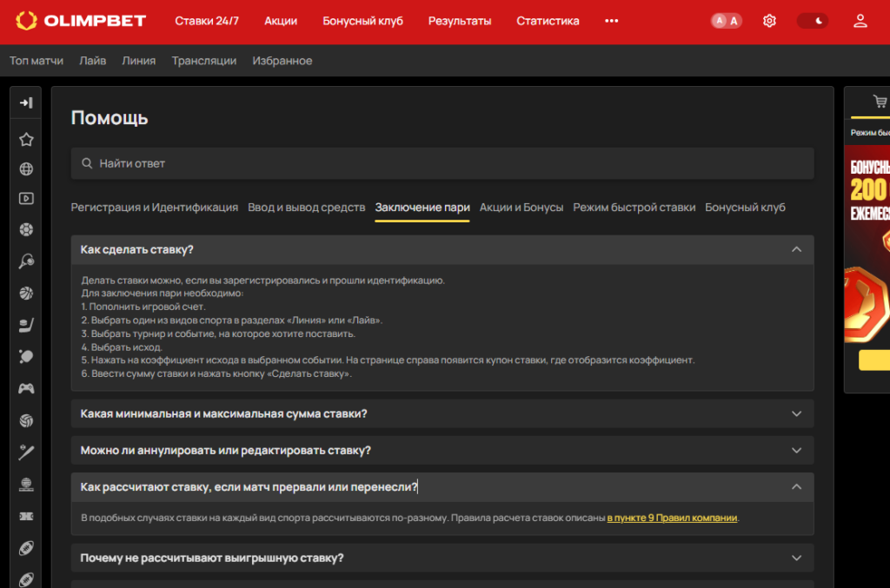Select the field/pitch sidebar icon

point(26,516)
